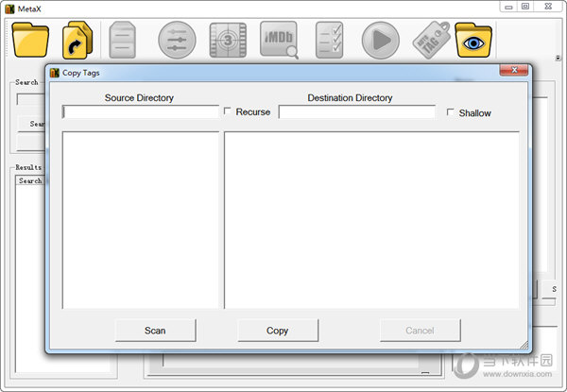Expand the toolbar overflow arrow in MetaX
The image size is (567, 392).
pos(558,58)
